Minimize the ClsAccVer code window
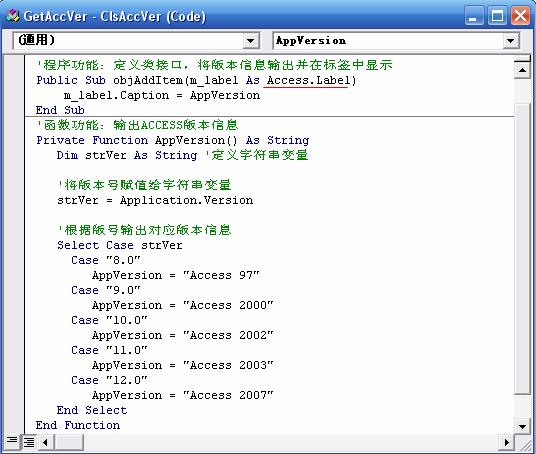This screenshot has width=536, height=454. click(x=474, y=16)
